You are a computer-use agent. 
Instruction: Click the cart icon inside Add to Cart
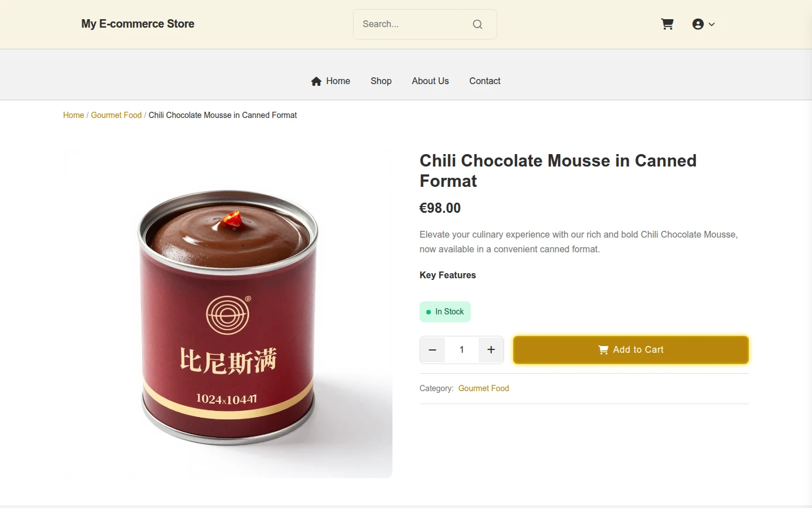[x=603, y=350]
